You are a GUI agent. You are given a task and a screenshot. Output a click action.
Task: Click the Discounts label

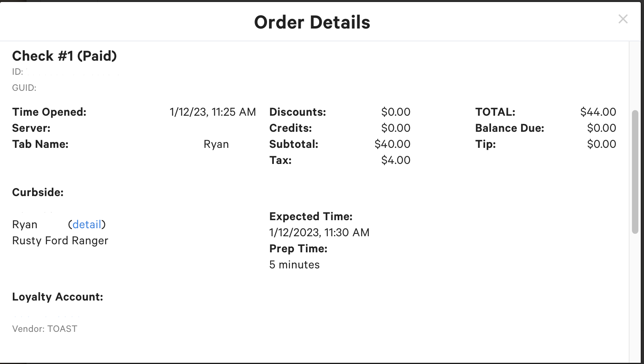298,112
